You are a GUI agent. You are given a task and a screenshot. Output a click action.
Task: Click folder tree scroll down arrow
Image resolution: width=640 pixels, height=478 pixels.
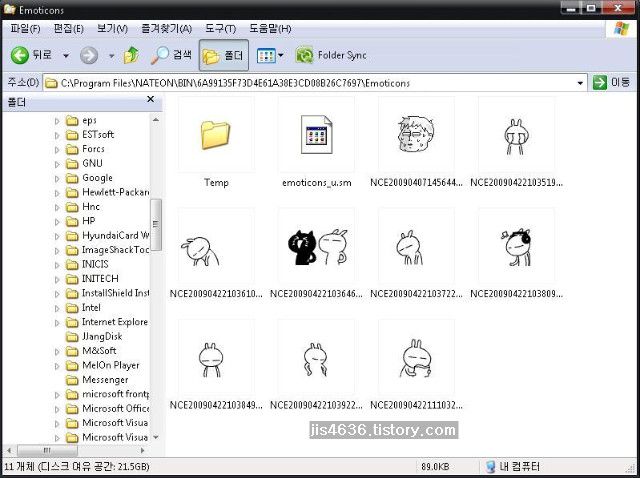coord(156,437)
